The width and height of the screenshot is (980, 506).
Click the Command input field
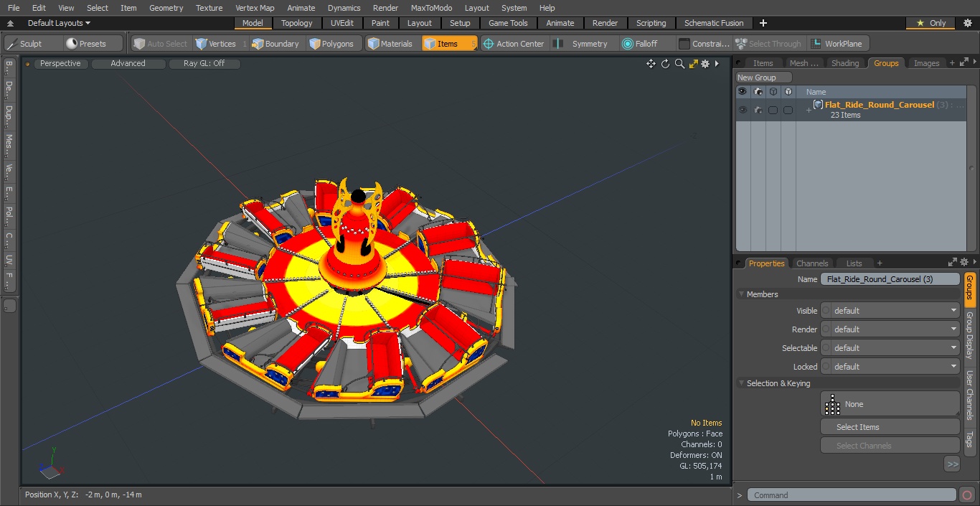pos(852,495)
